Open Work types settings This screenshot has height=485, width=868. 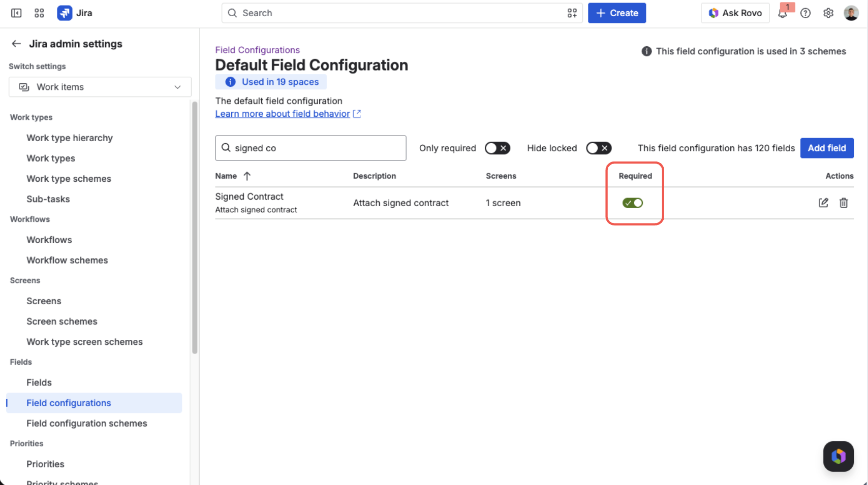point(51,158)
